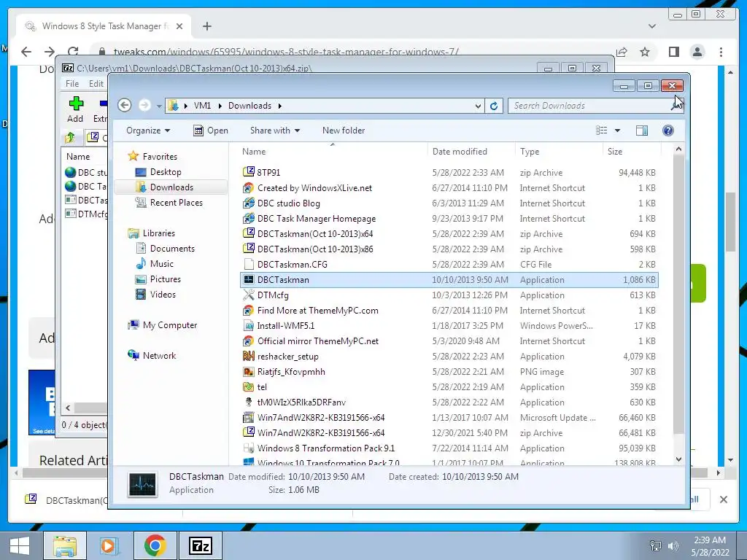Image resolution: width=747 pixels, height=560 pixels.
Task: Click the Favorites star icon
Action: pos(133,156)
